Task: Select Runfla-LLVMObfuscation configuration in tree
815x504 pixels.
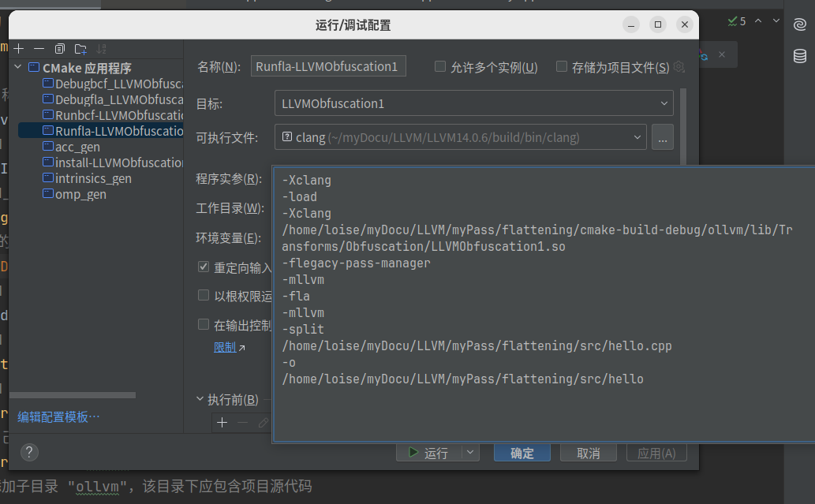Action: (x=101, y=131)
